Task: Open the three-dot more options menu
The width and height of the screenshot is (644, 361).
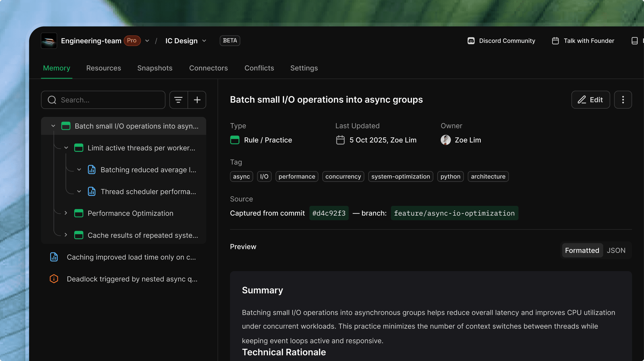Action: point(623,100)
